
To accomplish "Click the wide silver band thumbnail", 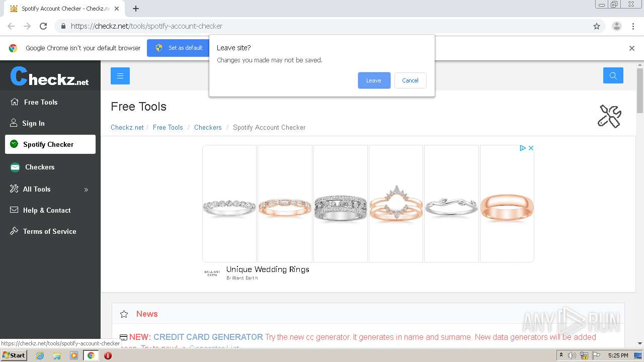I will pos(341,204).
